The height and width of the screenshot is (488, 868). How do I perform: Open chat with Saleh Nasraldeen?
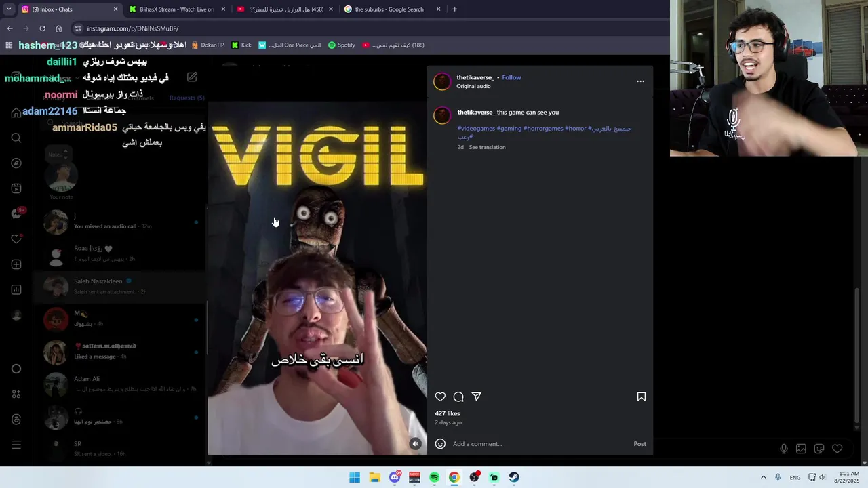(119, 286)
